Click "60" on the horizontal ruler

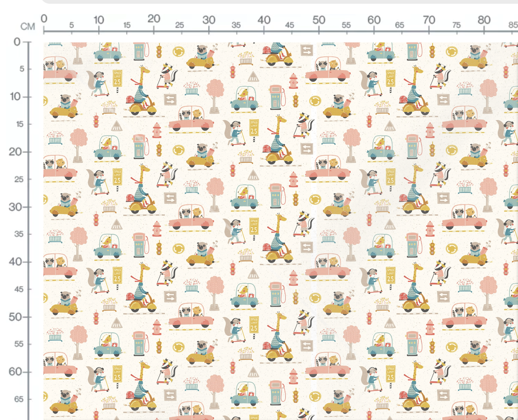(374, 20)
